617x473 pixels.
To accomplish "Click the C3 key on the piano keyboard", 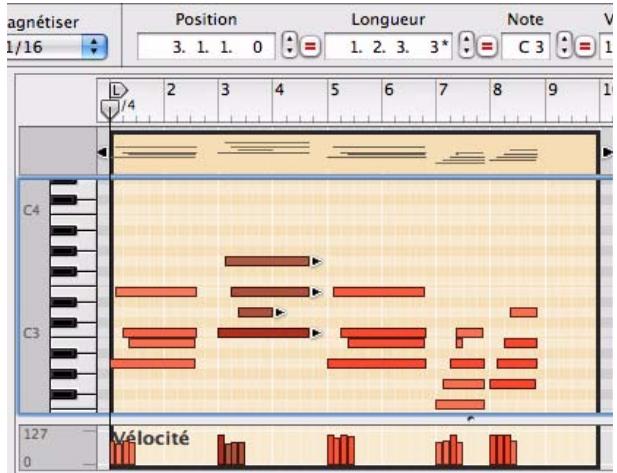I will tap(73, 333).
